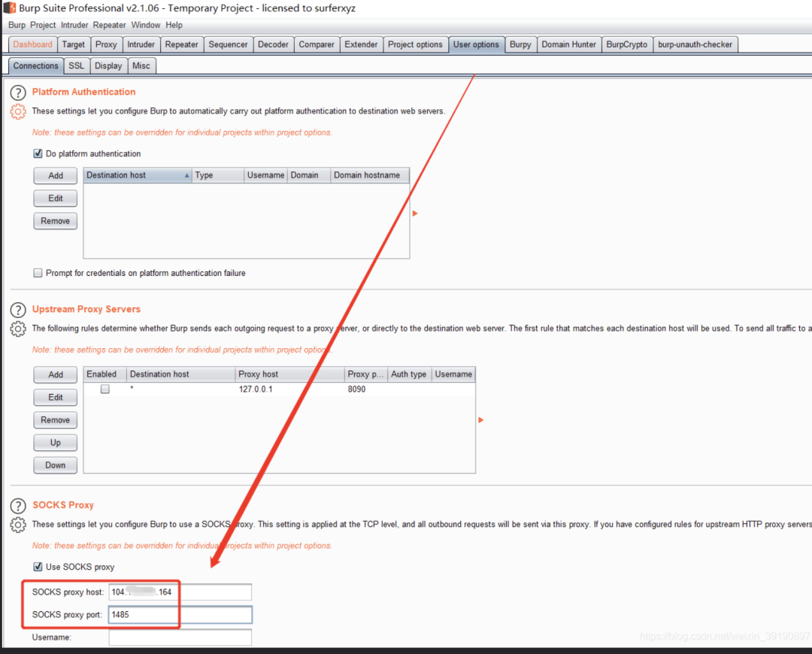Switch to the Dashboard tab
This screenshot has height=654, width=812.
tap(32, 44)
